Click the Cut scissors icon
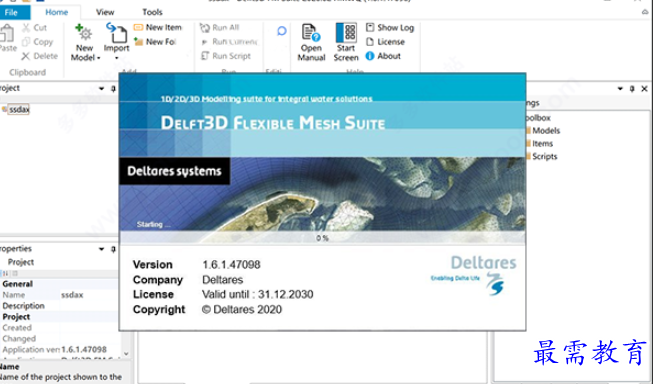 click(x=26, y=28)
